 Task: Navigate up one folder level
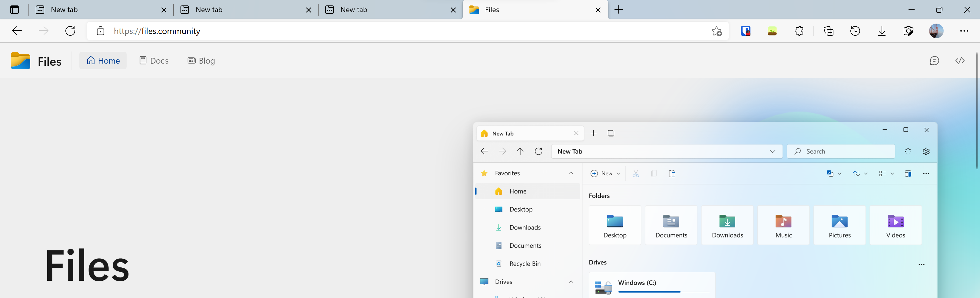[520, 151]
